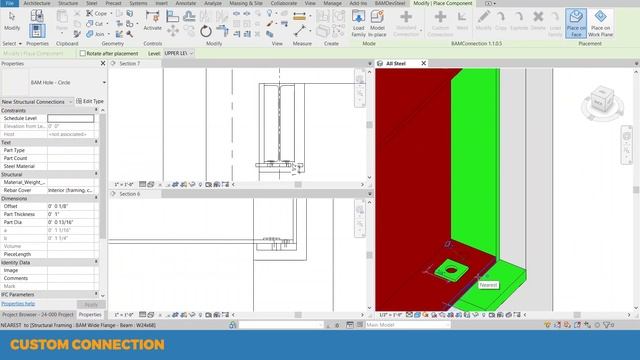Activate the Section 6 view tab
Screen dimensions: 640x360
click(130, 194)
